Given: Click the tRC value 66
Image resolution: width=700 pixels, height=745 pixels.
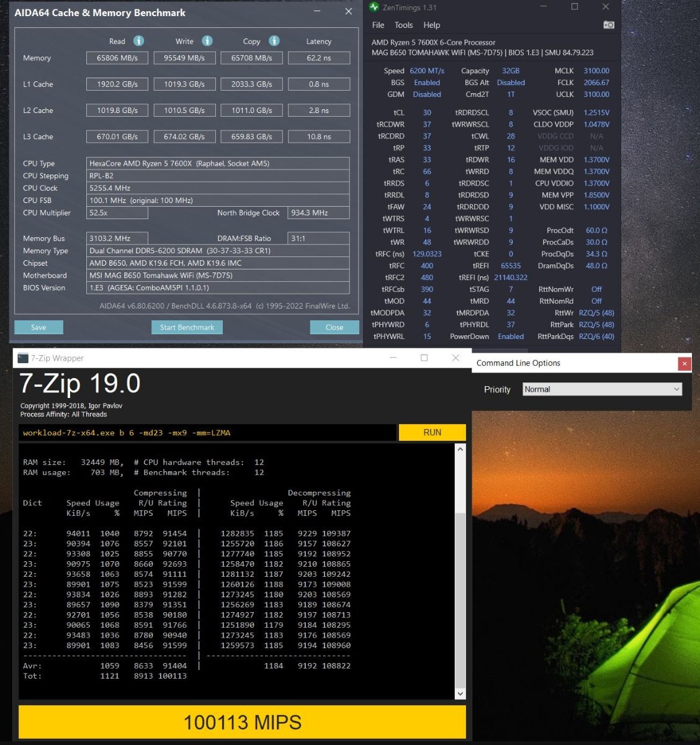Looking at the screenshot, I should click(x=427, y=171).
